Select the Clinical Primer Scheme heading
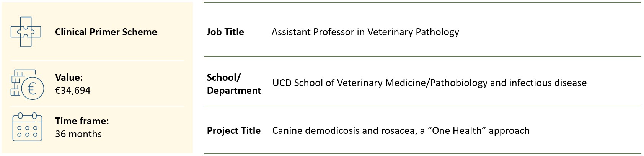 (106, 32)
